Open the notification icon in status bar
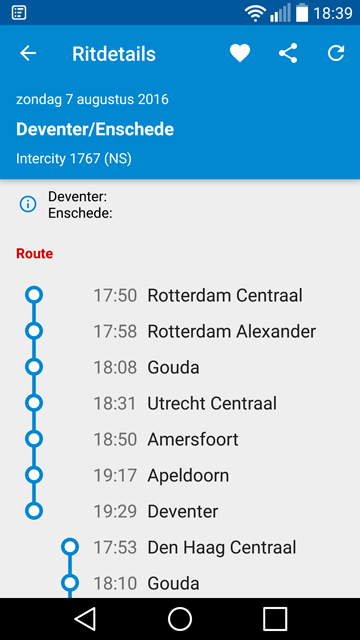The image size is (360, 640). point(19,13)
